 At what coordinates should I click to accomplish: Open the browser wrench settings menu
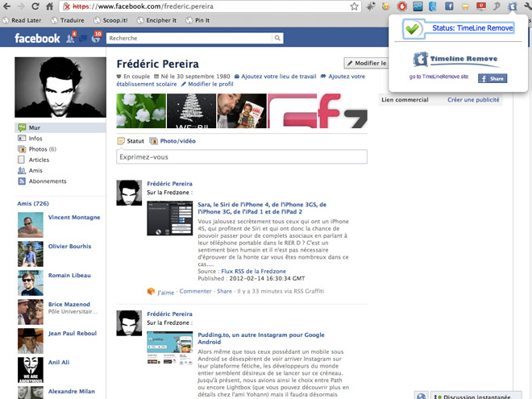(528, 6)
